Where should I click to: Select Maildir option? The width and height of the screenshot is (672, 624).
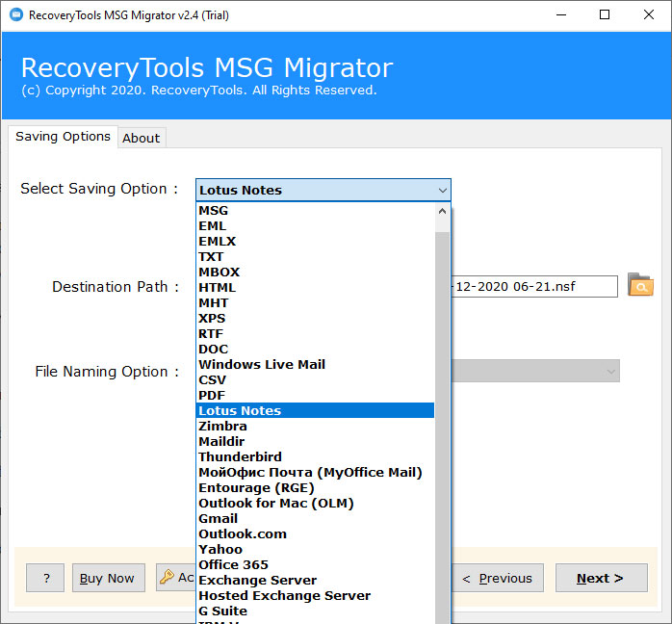pos(315,441)
